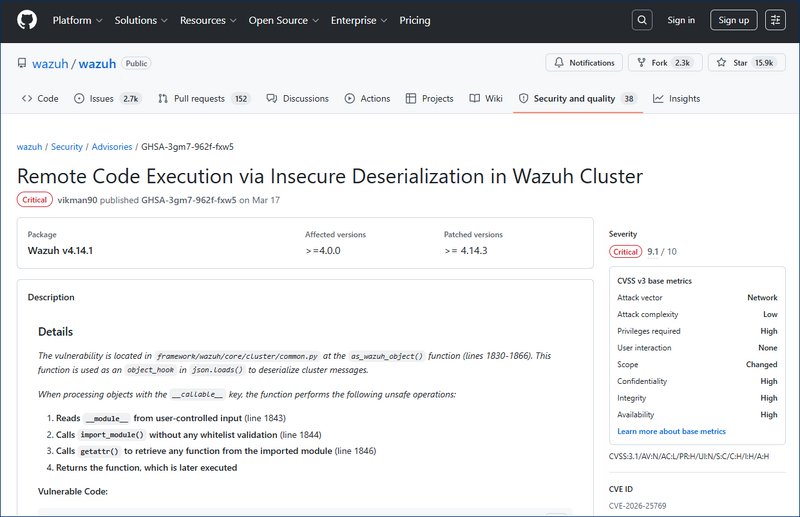Click the getattr() code snippet
800x517 pixels.
click(x=99, y=451)
